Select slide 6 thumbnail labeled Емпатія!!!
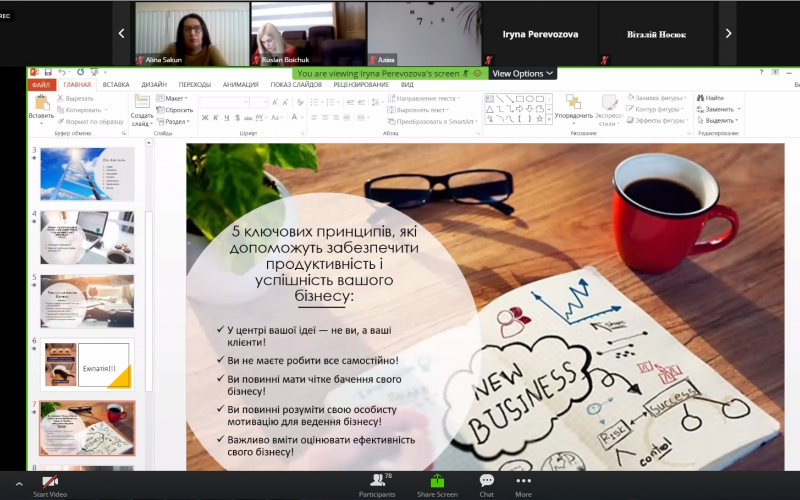Image resolution: width=800 pixels, height=500 pixels. [87, 364]
